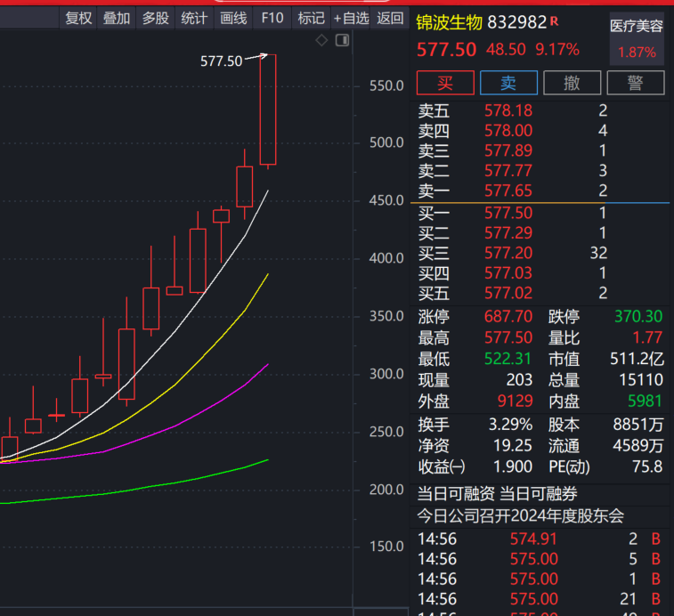674x616 pixels.
Task: Select 买三 price 577.20
Action: coord(508,253)
